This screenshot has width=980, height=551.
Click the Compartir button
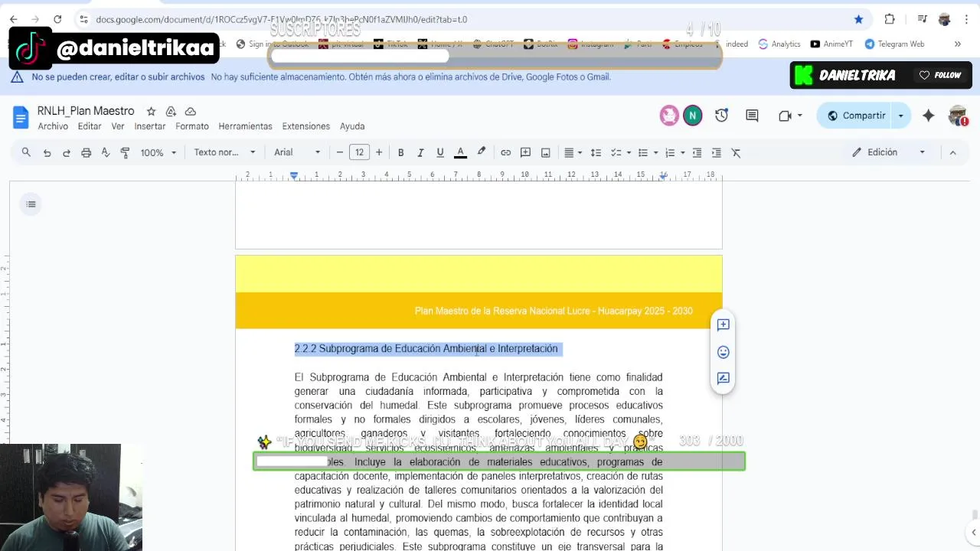855,116
